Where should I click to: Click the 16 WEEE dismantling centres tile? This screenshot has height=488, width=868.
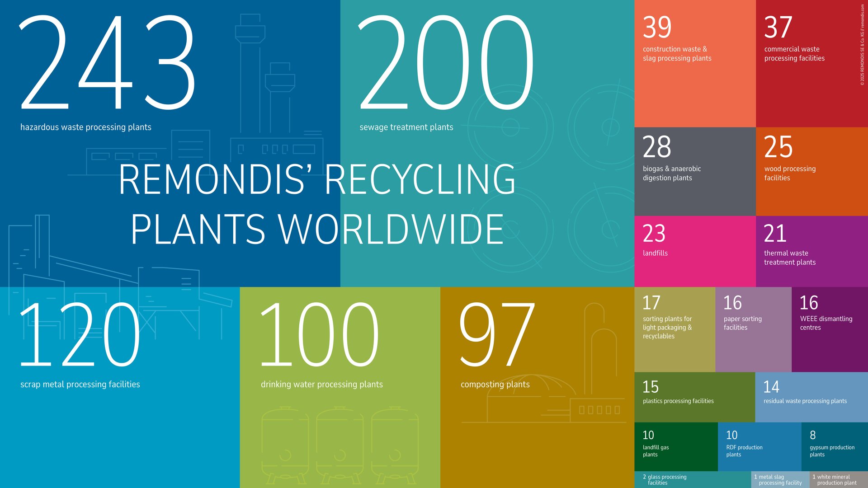(x=830, y=329)
